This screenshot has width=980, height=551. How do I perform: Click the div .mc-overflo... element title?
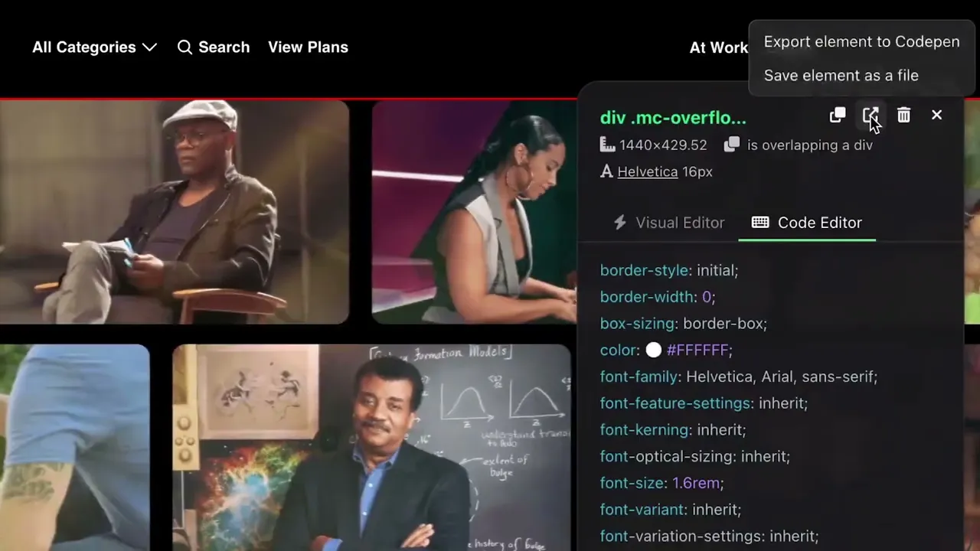[673, 118]
